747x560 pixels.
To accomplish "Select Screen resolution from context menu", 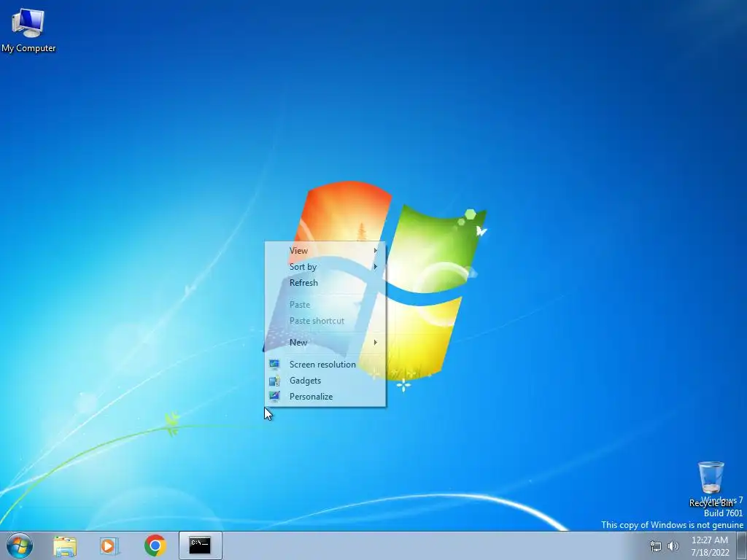I will pyautogui.click(x=325, y=365).
